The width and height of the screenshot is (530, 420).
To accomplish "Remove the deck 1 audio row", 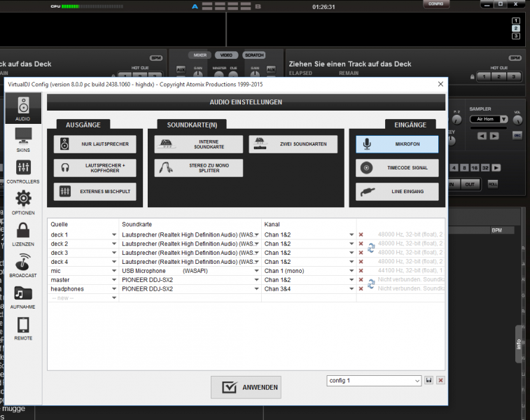I will point(361,234).
